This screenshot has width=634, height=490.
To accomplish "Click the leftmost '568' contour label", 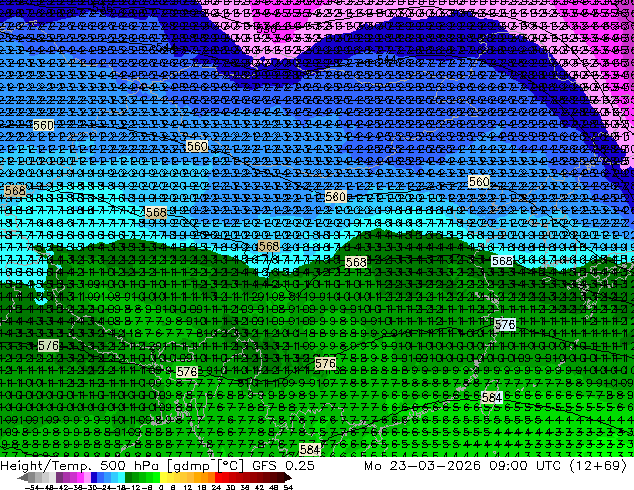I will 15,190.
